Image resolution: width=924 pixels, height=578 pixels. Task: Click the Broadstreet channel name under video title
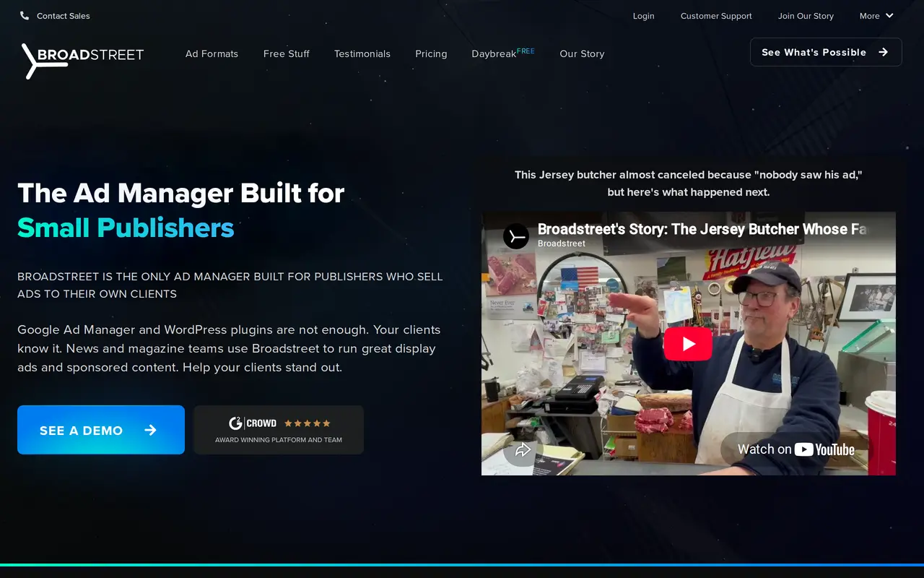(x=562, y=243)
